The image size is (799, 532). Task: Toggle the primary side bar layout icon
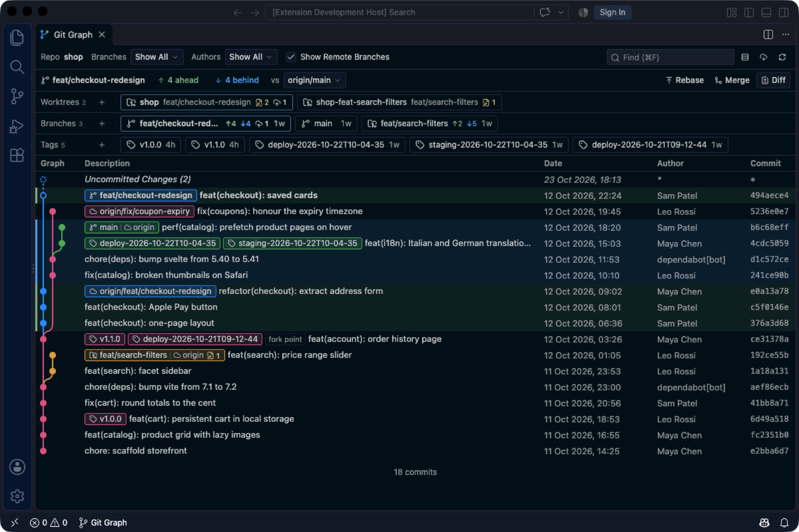click(x=749, y=12)
